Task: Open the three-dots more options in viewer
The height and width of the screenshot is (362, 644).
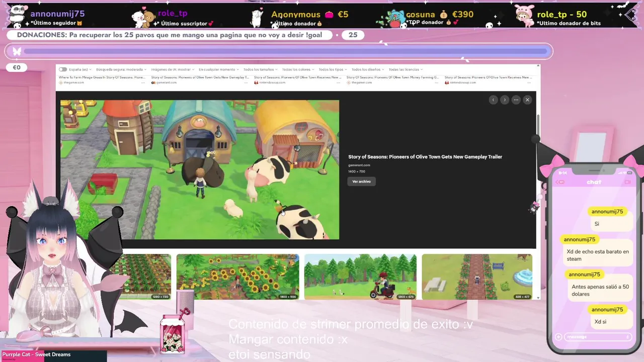Action: [516, 100]
